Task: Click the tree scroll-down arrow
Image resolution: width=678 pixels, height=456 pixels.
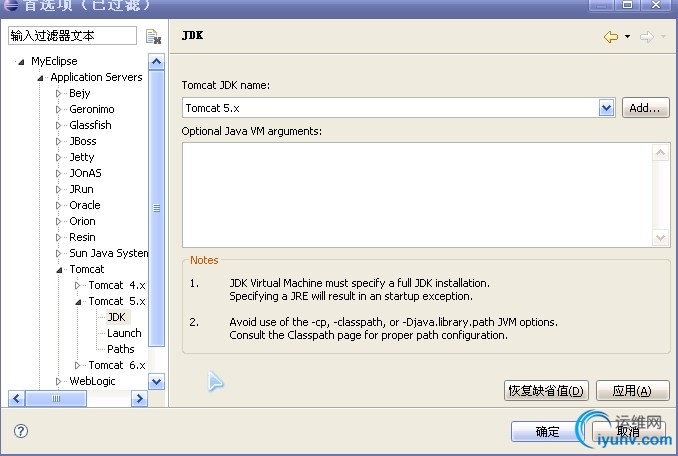Action: [156, 382]
